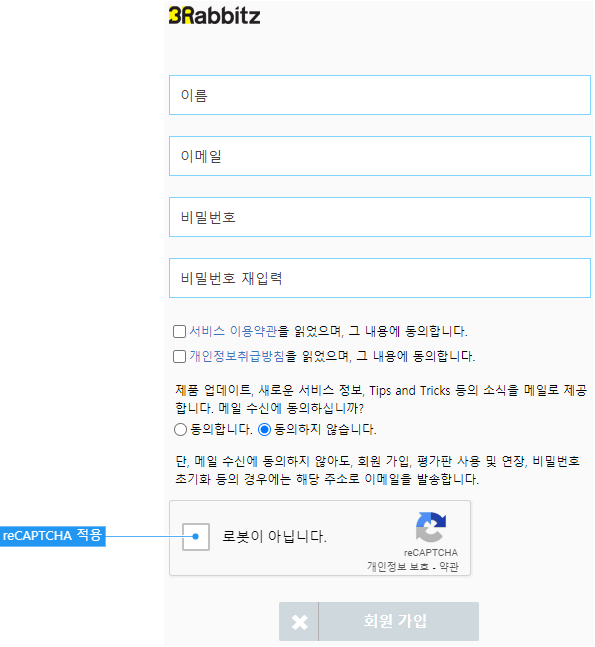
Task: Click the X icon on signup button
Action: (300, 622)
